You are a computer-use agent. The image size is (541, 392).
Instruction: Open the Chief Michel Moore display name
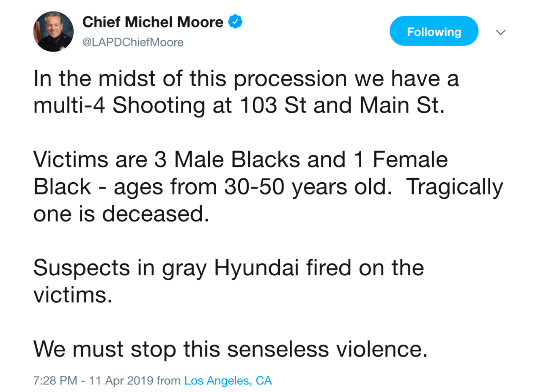pyautogui.click(x=153, y=22)
